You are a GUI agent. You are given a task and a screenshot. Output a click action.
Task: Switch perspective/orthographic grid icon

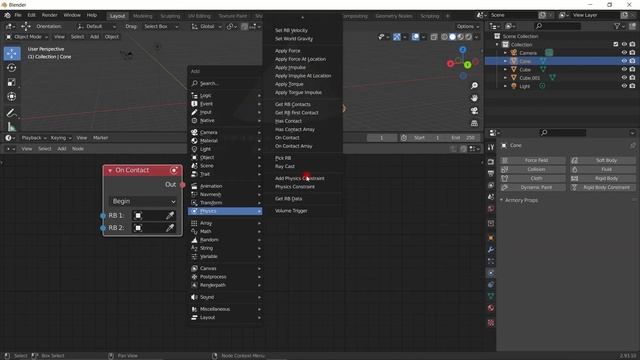click(x=474, y=123)
